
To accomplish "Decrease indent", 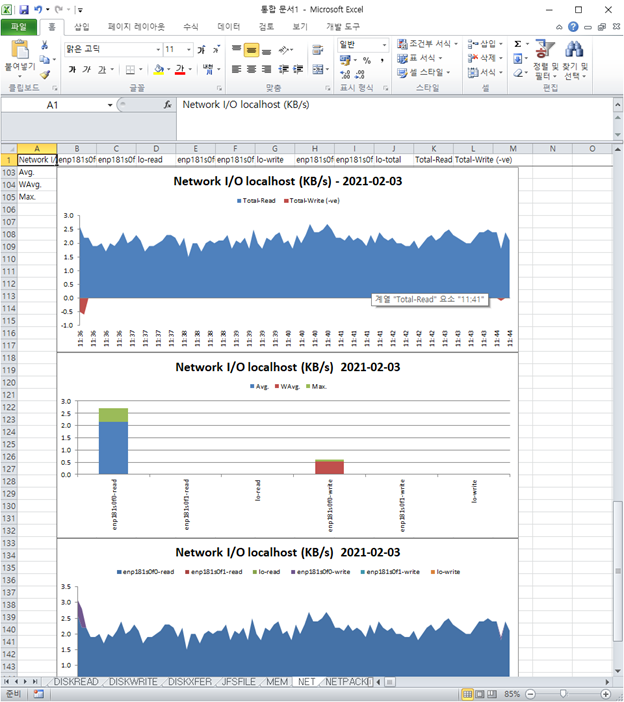I will tap(283, 69).
